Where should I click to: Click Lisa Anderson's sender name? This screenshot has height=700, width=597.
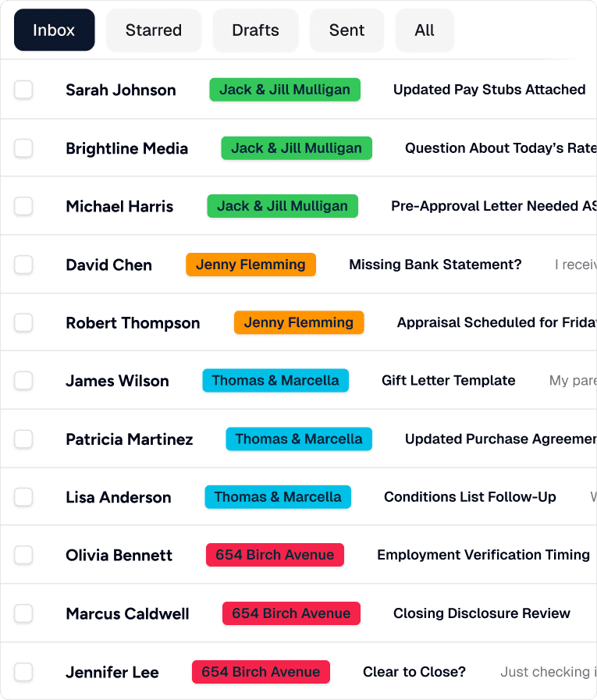tap(118, 497)
